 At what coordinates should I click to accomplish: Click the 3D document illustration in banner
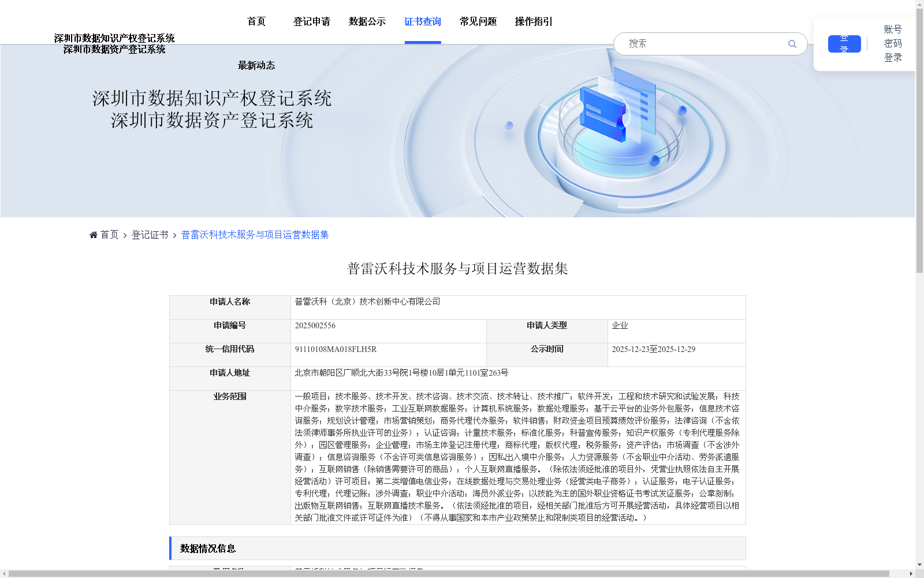618,104
